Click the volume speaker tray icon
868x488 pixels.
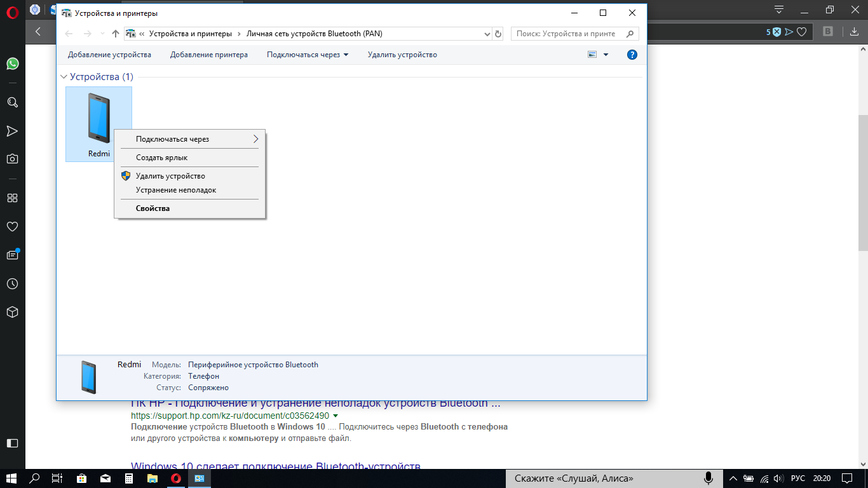tap(779, 478)
